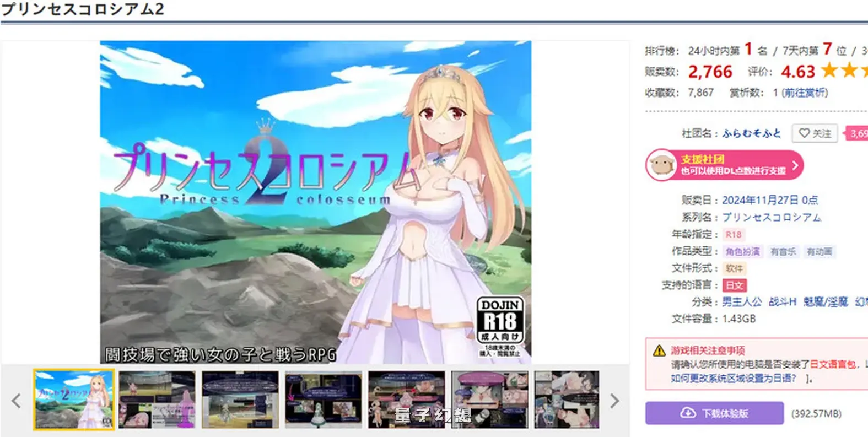Viewport: 868px width, 437px height.
Task: Click the 2024年11月27日 release date
Action: (770, 200)
